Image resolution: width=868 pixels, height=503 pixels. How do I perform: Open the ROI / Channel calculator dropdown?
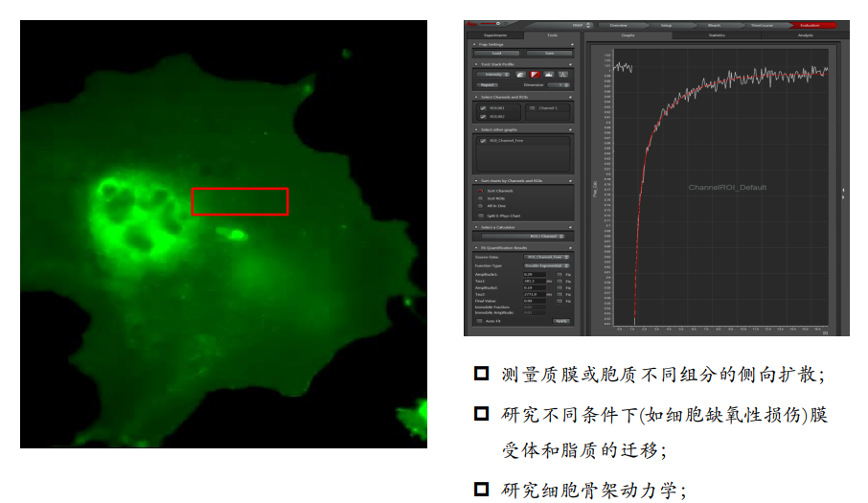[523, 237]
